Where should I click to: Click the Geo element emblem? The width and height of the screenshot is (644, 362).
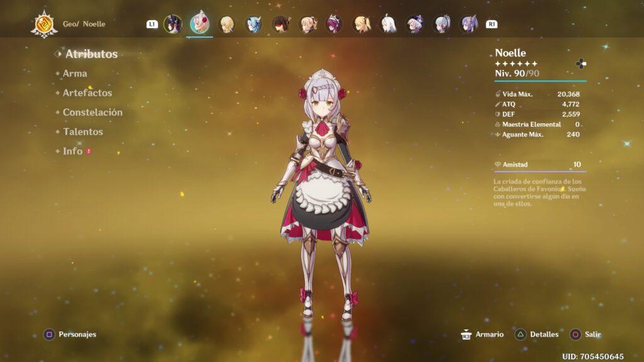44,25
